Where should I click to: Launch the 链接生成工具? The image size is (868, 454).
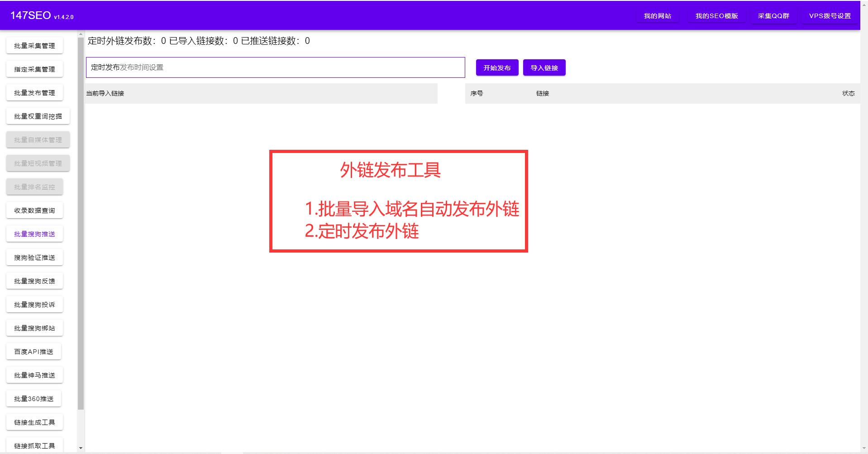(x=34, y=422)
